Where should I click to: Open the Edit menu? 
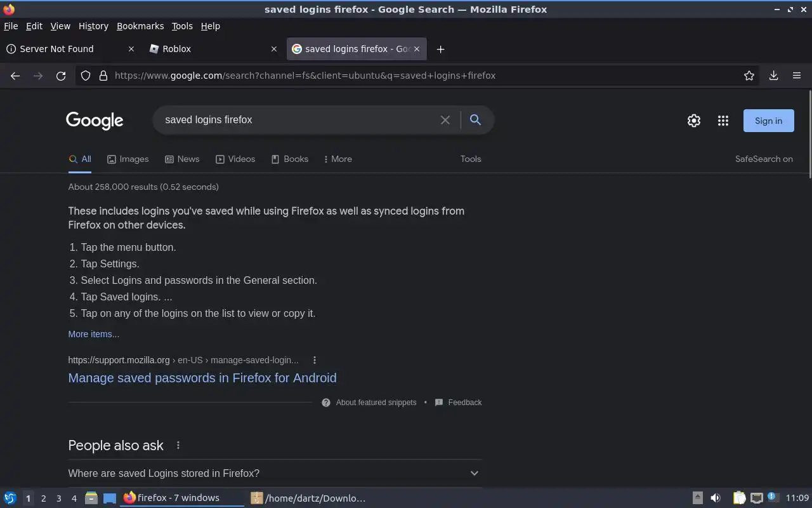coord(34,26)
